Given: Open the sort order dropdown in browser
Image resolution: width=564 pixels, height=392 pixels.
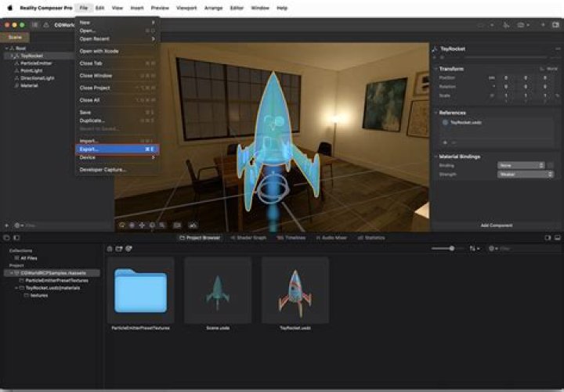Looking at the screenshot, I should [475, 248].
